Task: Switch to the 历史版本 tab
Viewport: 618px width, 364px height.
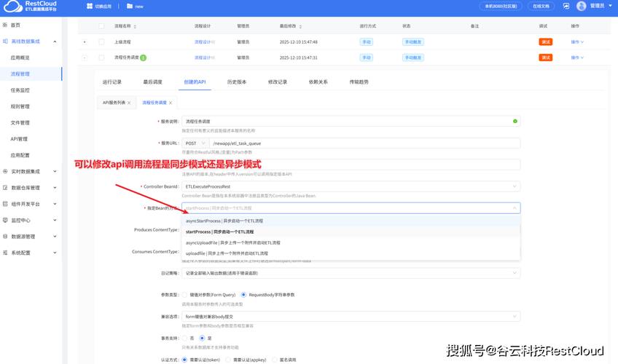Action: pyautogui.click(x=237, y=82)
